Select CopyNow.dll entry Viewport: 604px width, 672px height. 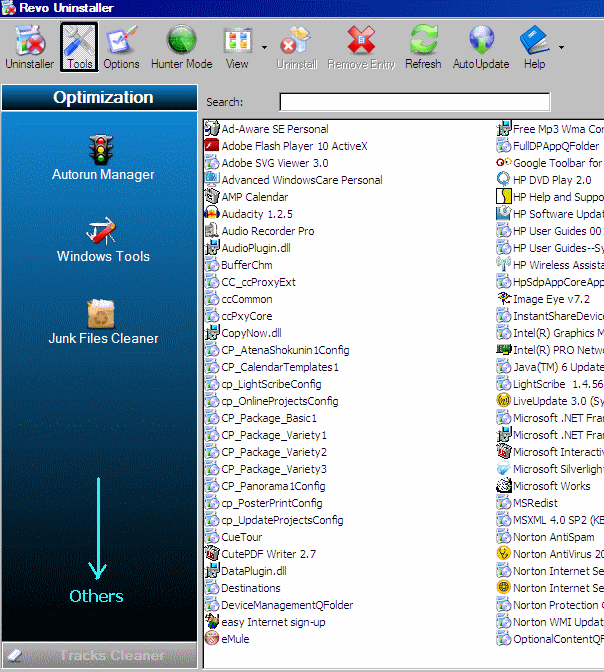tap(243, 333)
